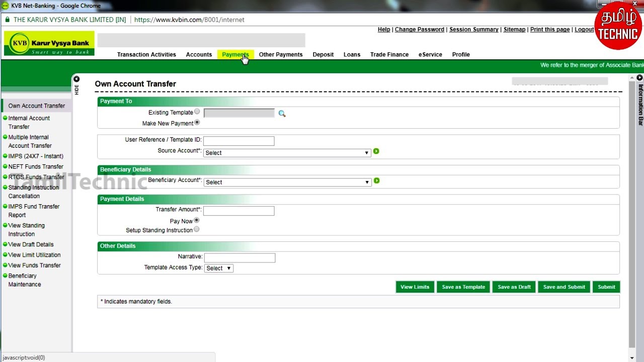Open the Session Summary link
This screenshot has width=644, height=362.
pos(474,30)
